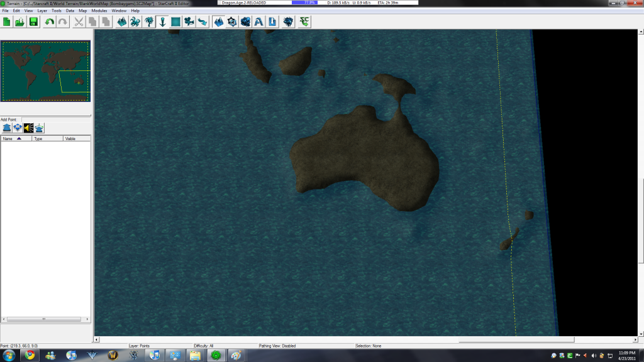Viewport: 644px width, 362px height.
Task: Open Windows Explorer folder in taskbar
Action: 195,356
